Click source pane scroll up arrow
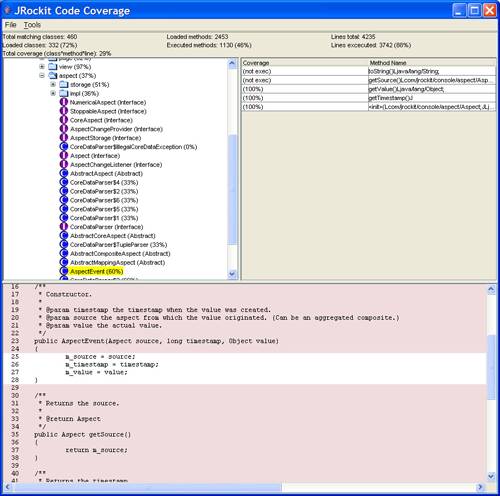Image resolution: width=500 pixels, height=496 pixels. (x=491, y=289)
